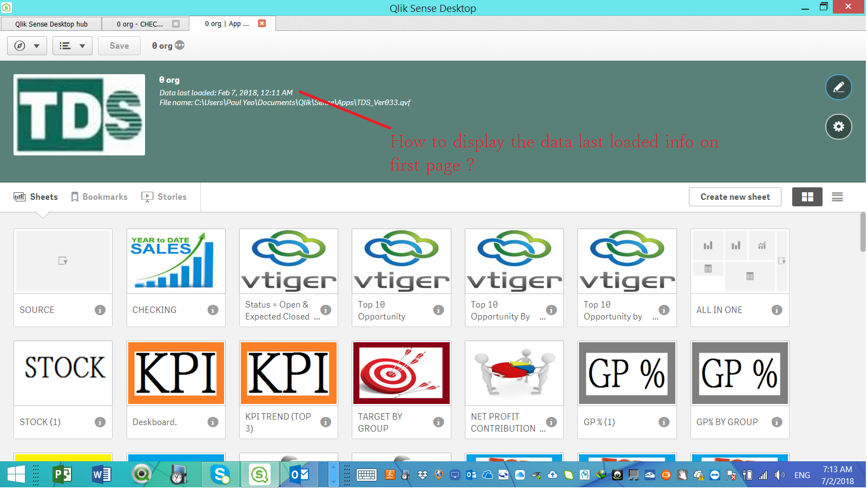The image size is (868, 496).
Task: Open the list options dropdown
Action: [73, 46]
